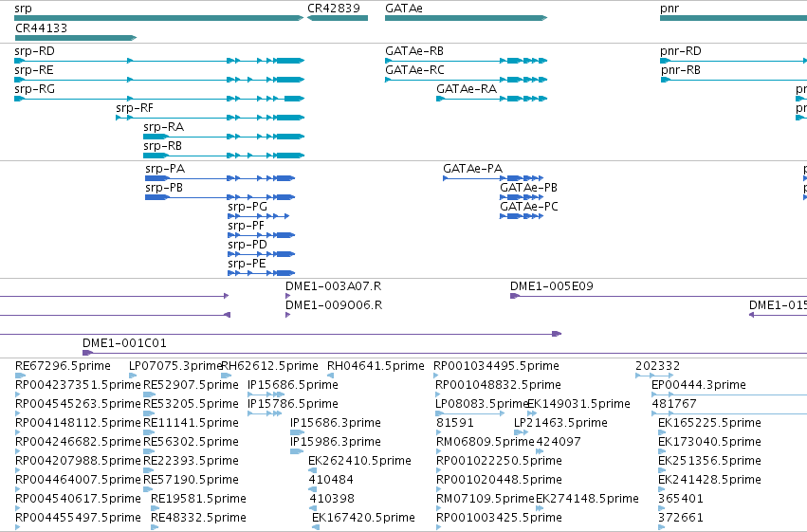Select the pnr-RB transcript label
The image size is (807, 532).
coord(680,70)
